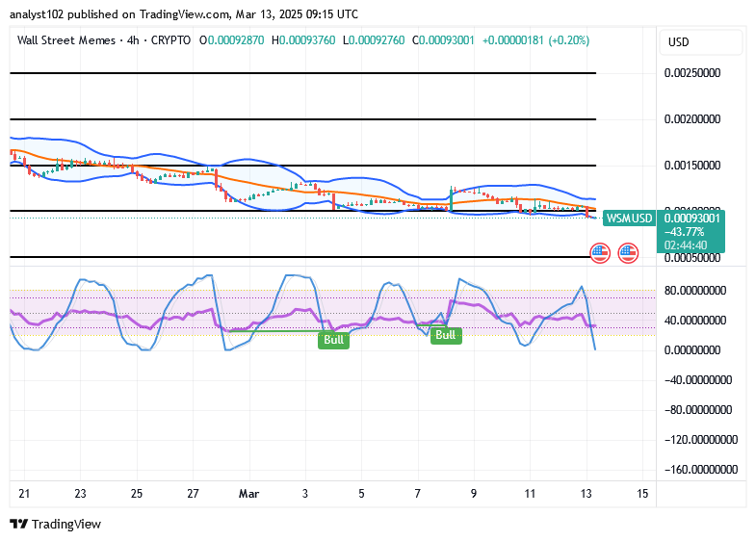Click the -40.00000000 oscillator axis label
This screenshot has width=756, height=541.
tap(698, 379)
